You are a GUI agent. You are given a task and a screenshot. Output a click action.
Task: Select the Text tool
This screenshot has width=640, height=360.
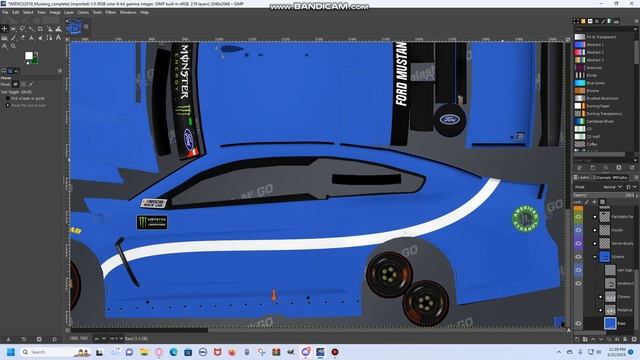[x=58, y=38]
